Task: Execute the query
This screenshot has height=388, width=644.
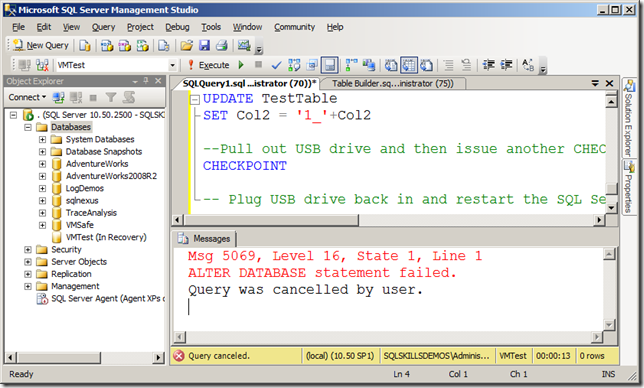Action: click(x=208, y=65)
